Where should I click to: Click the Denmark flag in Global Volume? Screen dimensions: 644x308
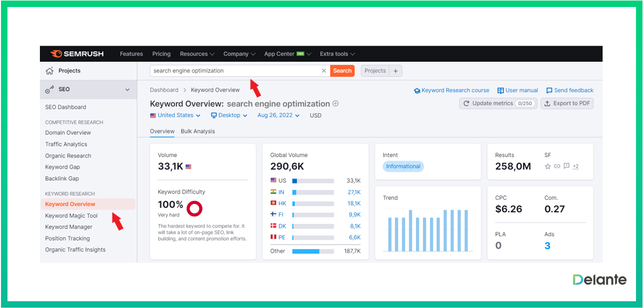[x=273, y=226]
